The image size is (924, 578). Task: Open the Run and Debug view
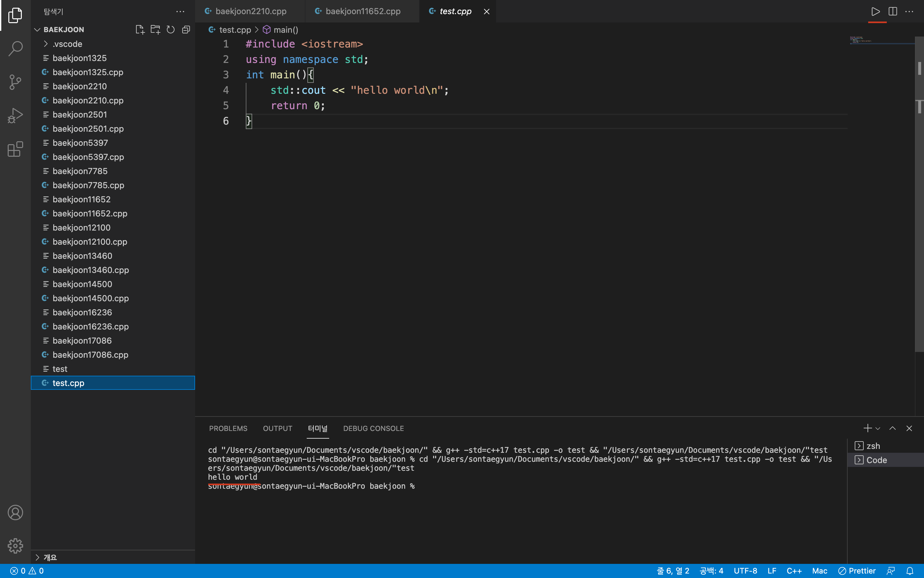[15, 116]
